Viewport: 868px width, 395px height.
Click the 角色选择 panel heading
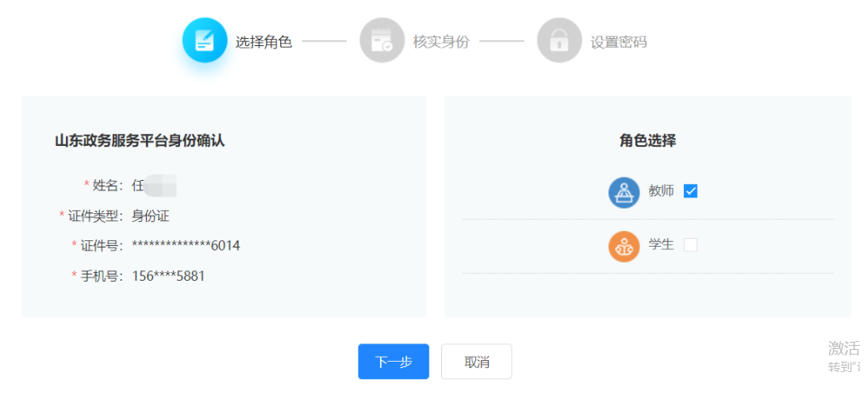647,140
